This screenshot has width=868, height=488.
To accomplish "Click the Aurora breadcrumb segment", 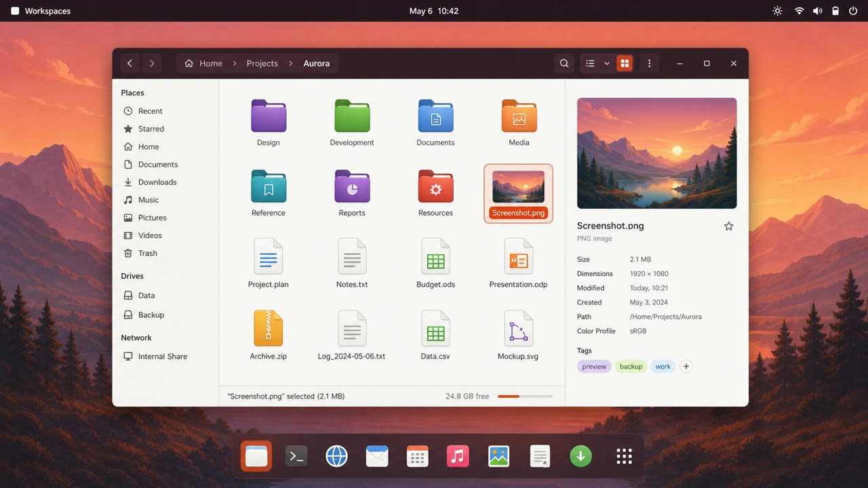I will tap(317, 64).
